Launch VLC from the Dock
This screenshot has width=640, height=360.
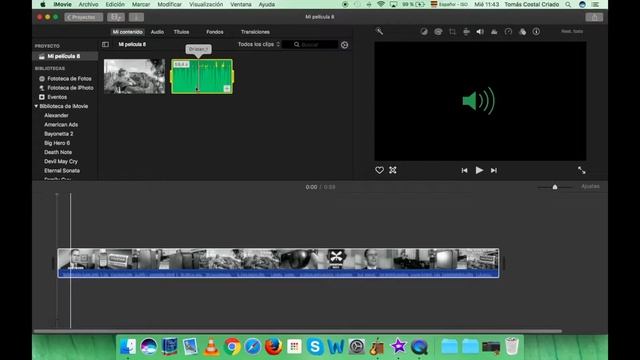pyautogui.click(x=211, y=347)
